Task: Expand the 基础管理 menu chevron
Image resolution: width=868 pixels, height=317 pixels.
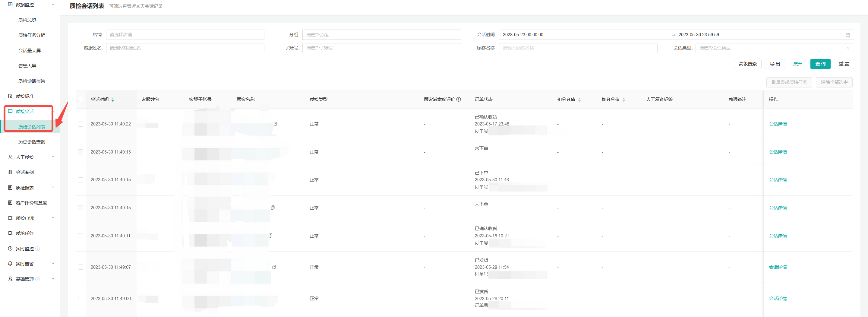Action: [x=53, y=279]
